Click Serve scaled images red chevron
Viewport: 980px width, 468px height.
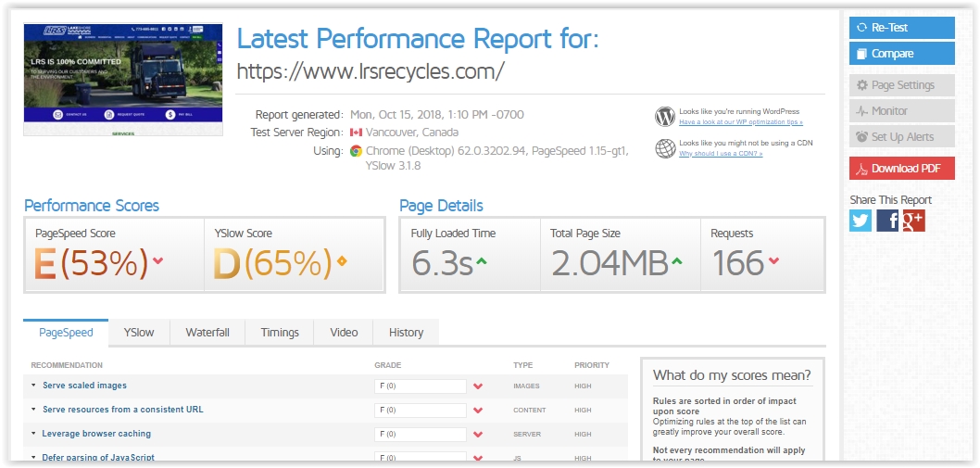pyautogui.click(x=478, y=386)
